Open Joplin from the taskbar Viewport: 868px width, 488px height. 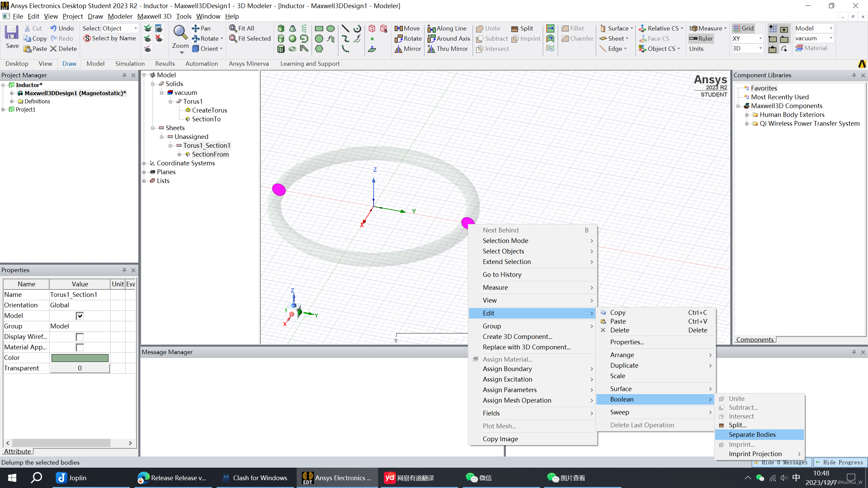(x=71, y=478)
